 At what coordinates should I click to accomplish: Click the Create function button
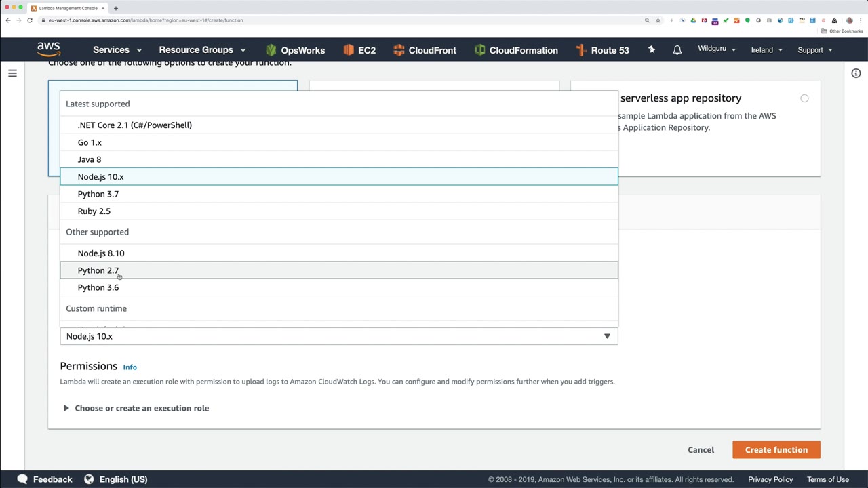tap(776, 450)
